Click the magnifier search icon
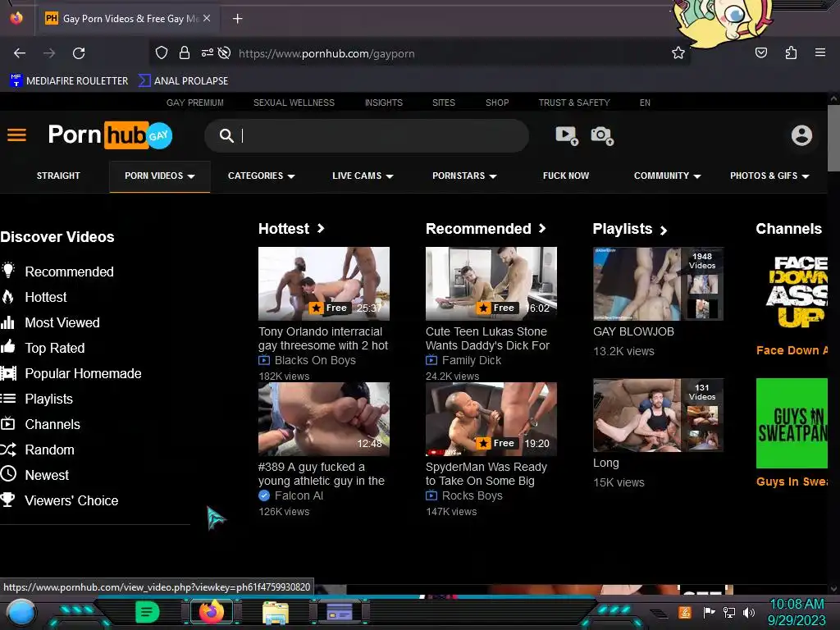The image size is (840, 630). click(226, 135)
